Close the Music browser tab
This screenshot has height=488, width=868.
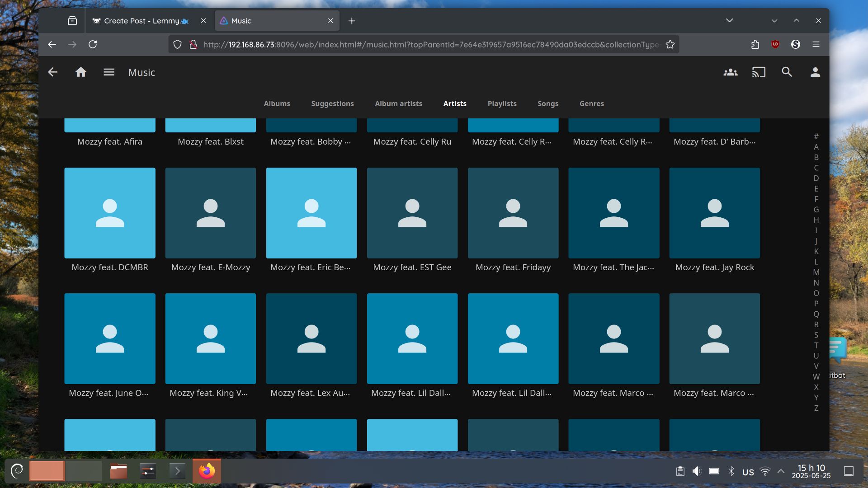pyautogui.click(x=330, y=21)
